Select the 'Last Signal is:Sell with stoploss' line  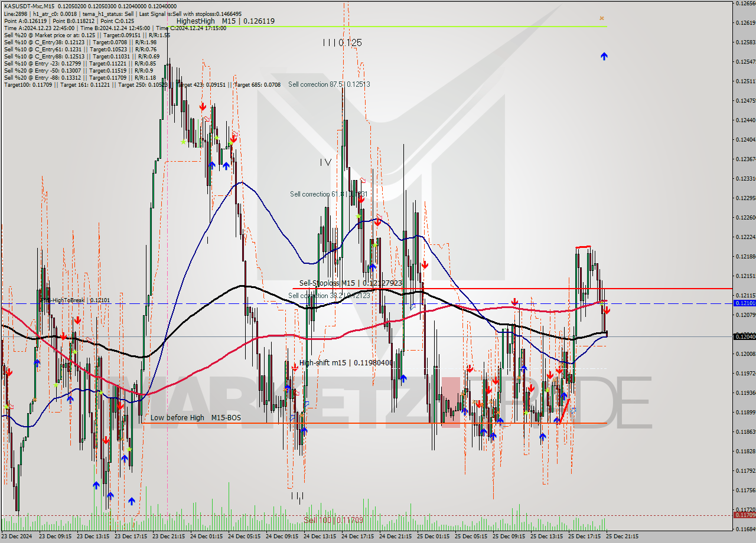pos(190,13)
